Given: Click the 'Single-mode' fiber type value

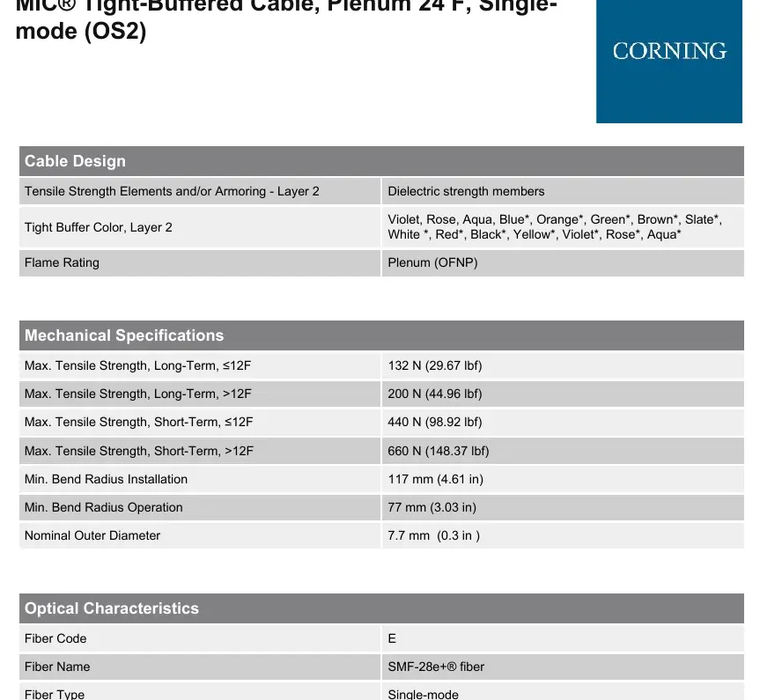Looking at the screenshot, I should pos(423,694).
